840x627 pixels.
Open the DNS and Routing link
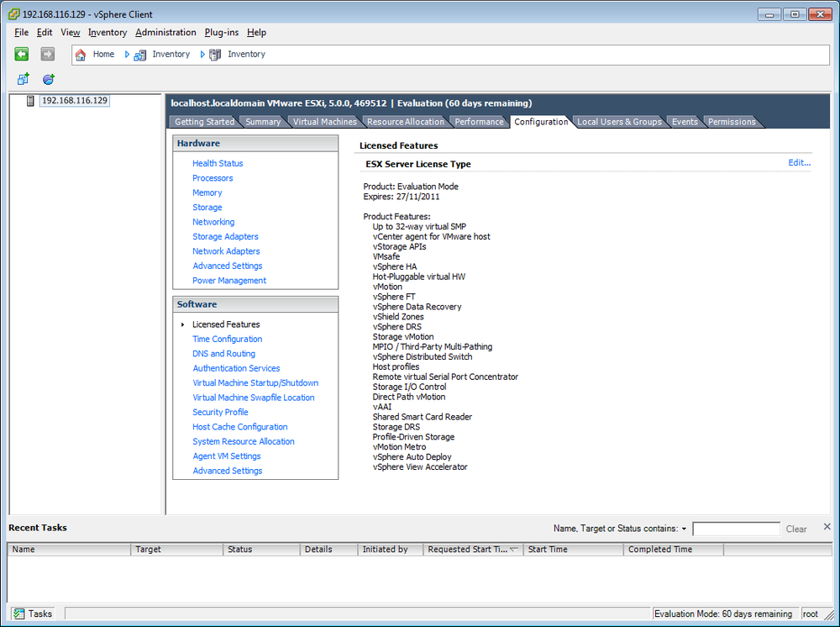[x=224, y=354]
